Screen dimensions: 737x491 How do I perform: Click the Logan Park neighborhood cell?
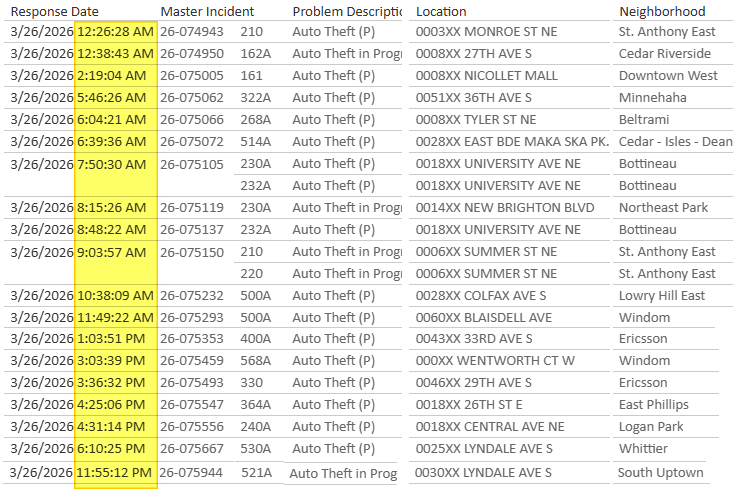coord(651,427)
